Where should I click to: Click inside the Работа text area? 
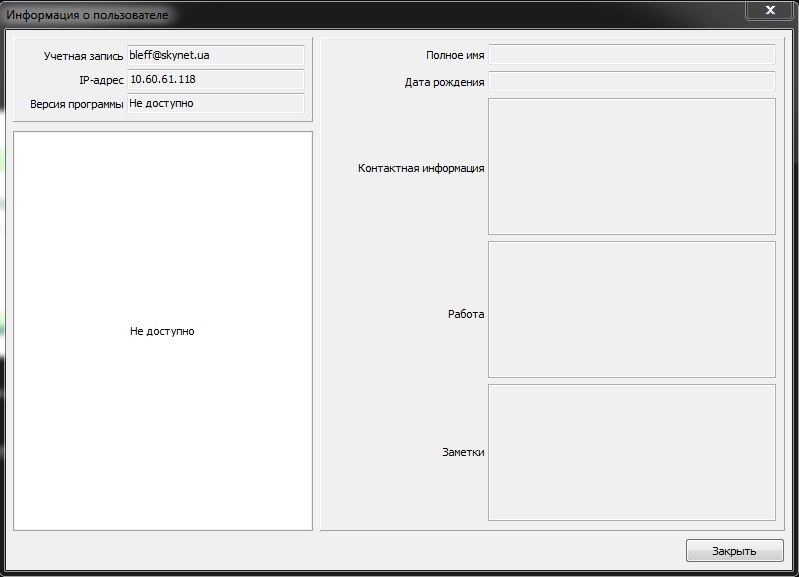click(x=631, y=309)
